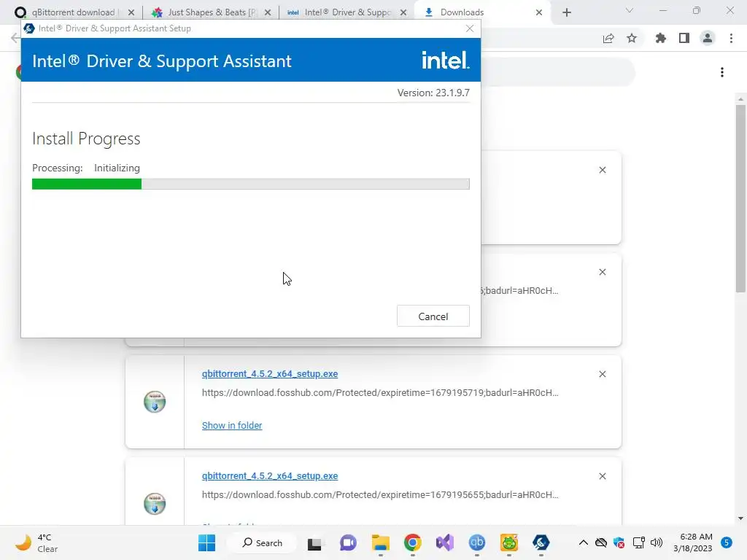747x560 pixels.
Task: Open qBittorrent from the taskbar
Action: (477, 542)
